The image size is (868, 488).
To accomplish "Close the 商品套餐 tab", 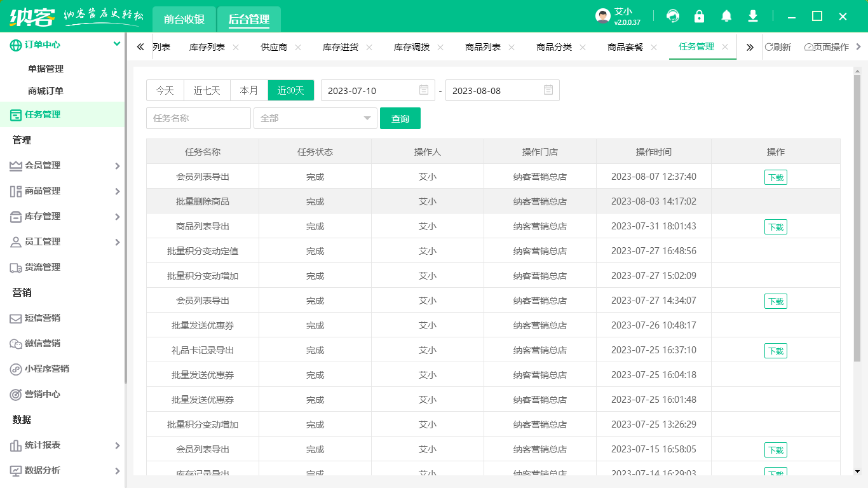I will pos(654,47).
